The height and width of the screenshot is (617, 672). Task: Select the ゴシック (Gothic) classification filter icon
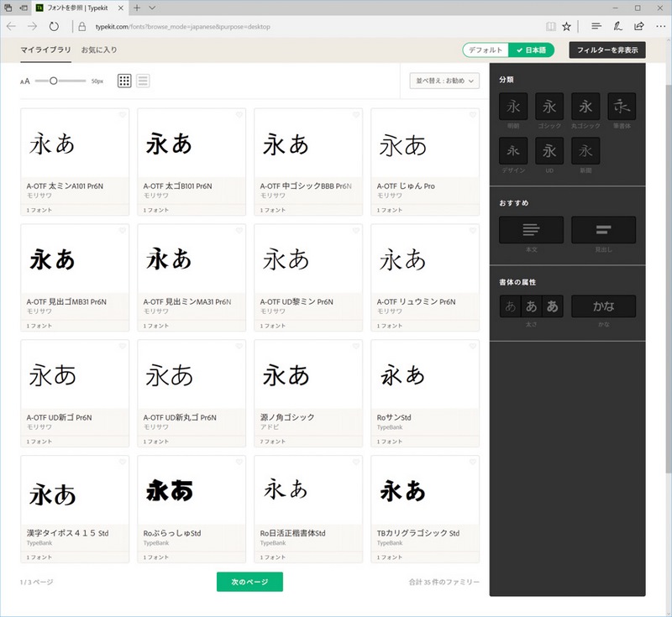[x=549, y=106]
